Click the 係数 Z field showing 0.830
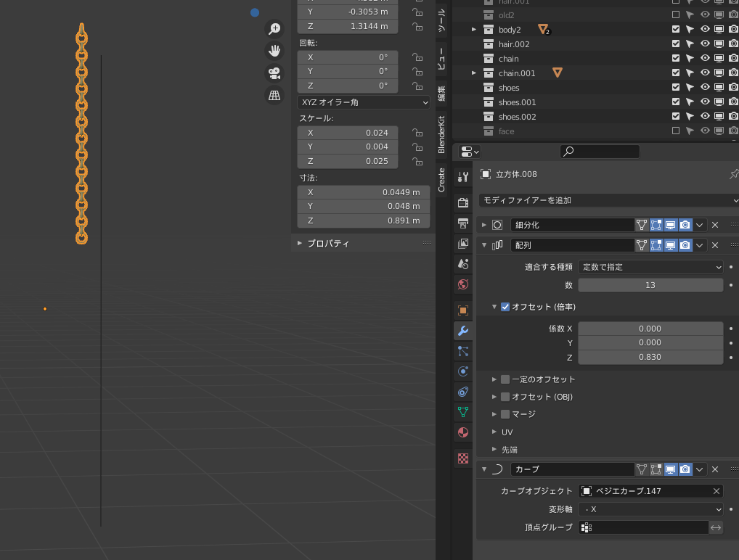The width and height of the screenshot is (739, 560). click(651, 357)
